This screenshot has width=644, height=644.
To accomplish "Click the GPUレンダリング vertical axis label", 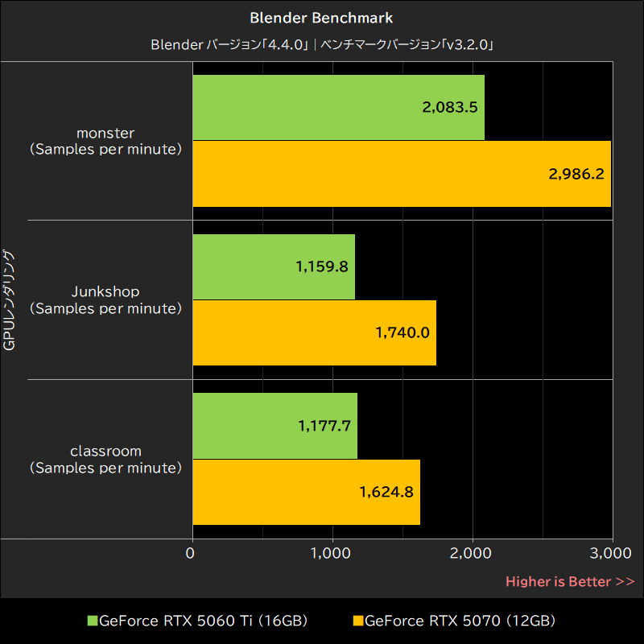I will pos(11,299).
